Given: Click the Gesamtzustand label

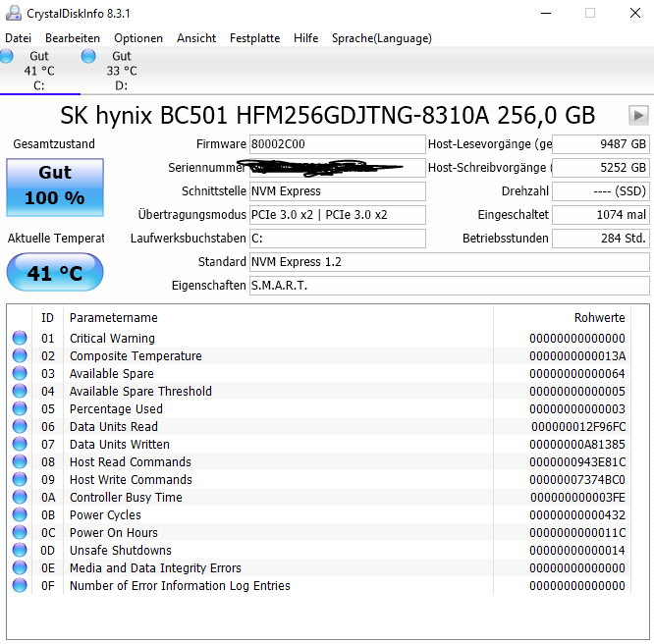Looking at the screenshot, I should click(54, 144).
